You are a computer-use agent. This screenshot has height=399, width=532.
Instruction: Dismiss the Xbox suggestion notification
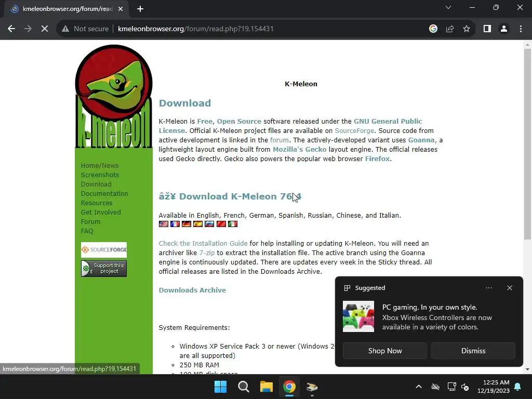(473, 351)
